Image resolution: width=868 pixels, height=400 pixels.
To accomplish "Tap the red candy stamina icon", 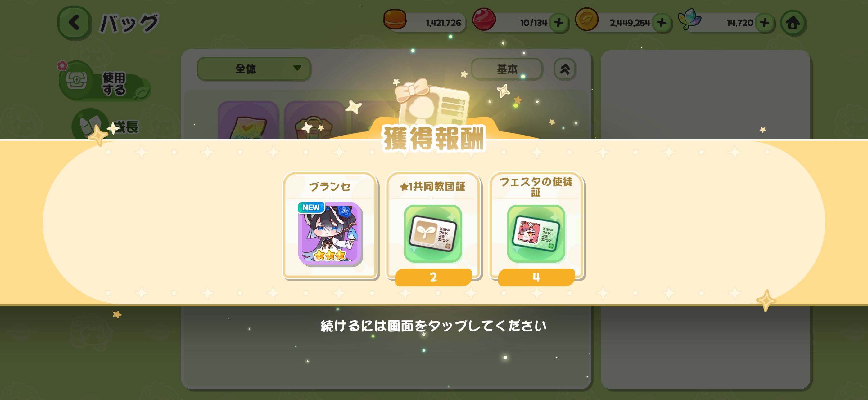I will click(484, 20).
